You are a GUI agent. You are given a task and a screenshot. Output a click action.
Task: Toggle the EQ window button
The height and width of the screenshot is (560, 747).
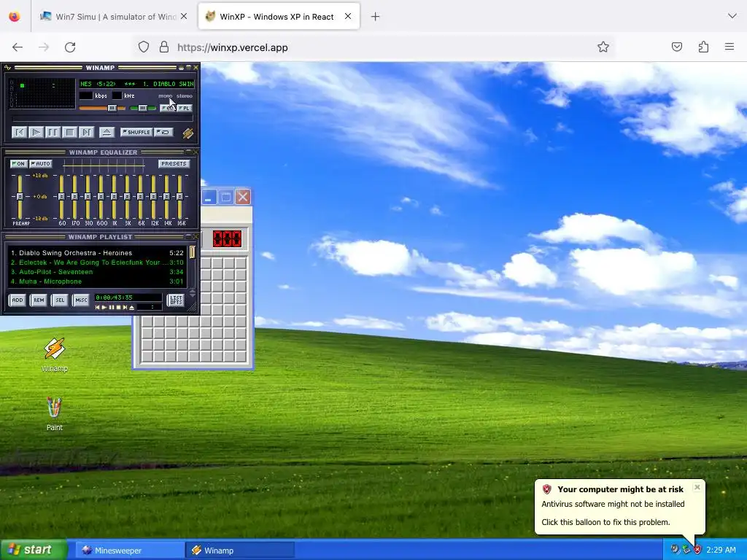click(x=168, y=108)
